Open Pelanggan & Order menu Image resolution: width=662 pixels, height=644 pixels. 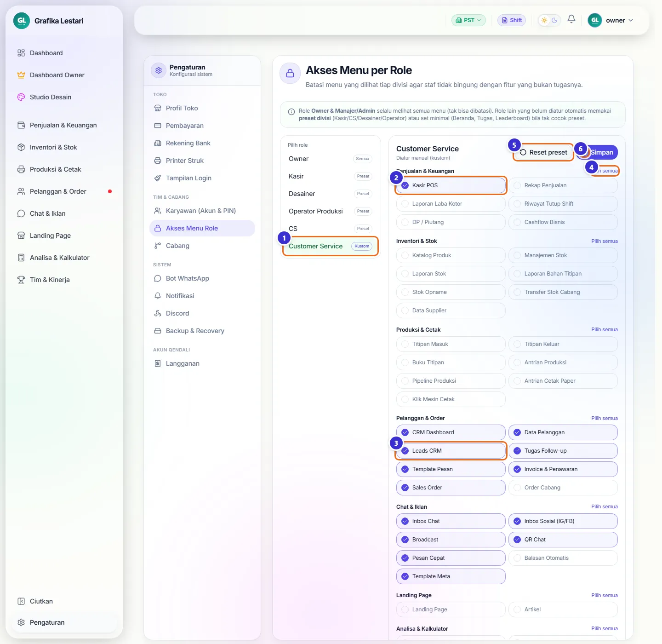point(64,191)
